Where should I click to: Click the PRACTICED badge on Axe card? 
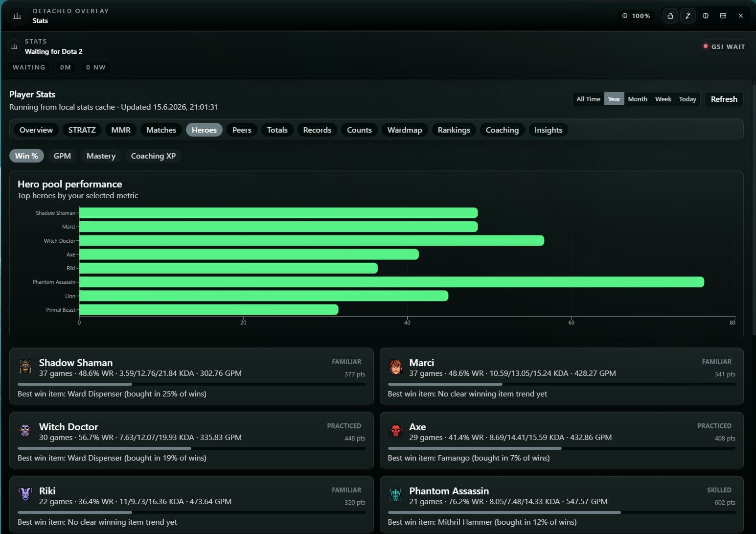[714, 426]
